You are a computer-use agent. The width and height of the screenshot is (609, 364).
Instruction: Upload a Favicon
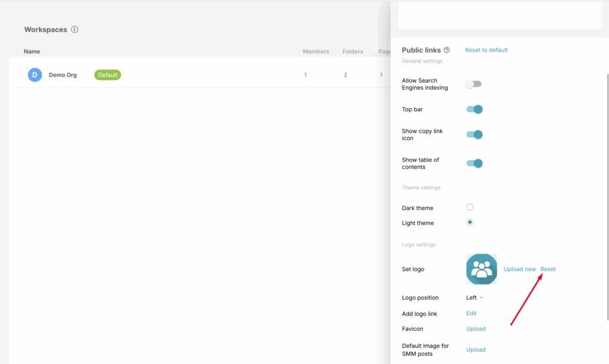coord(476,329)
